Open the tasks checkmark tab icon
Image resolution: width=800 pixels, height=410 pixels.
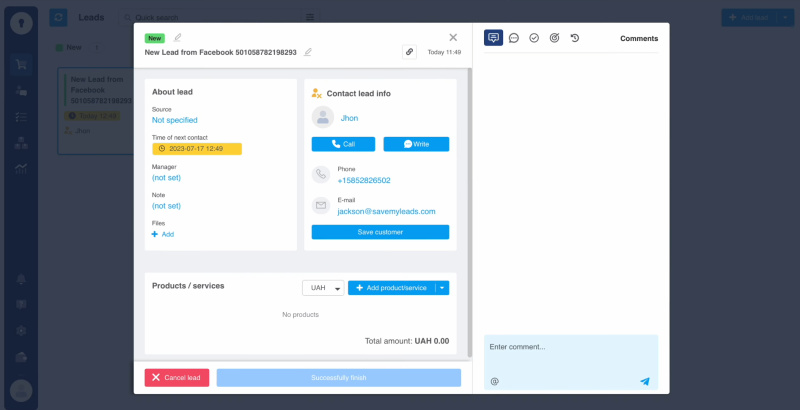534,38
